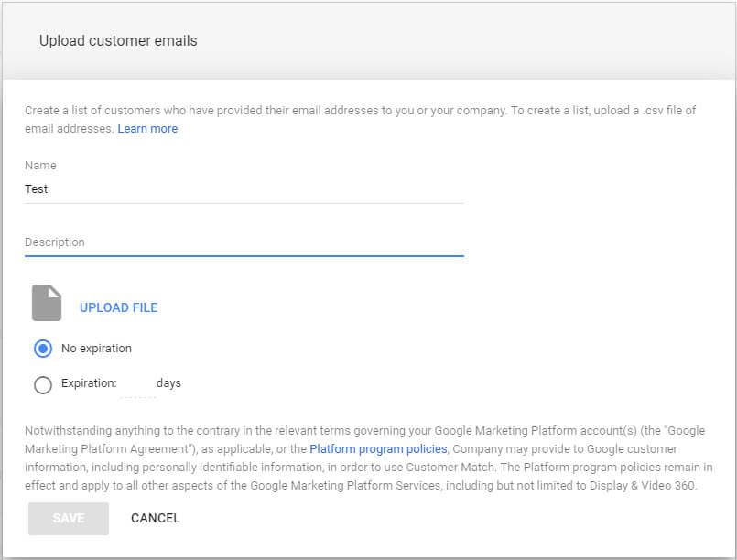
Task: Click the Upload customer emails heading
Action: coord(118,41)
